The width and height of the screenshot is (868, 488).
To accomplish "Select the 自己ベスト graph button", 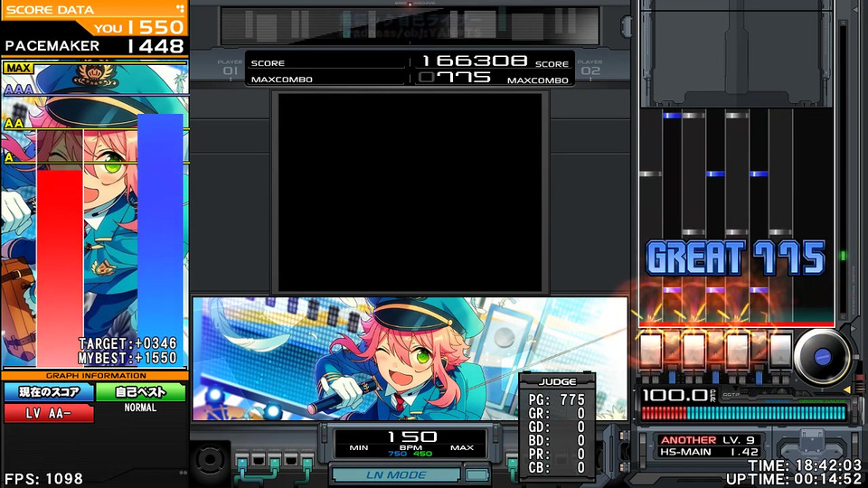I will tap(141, 392).
